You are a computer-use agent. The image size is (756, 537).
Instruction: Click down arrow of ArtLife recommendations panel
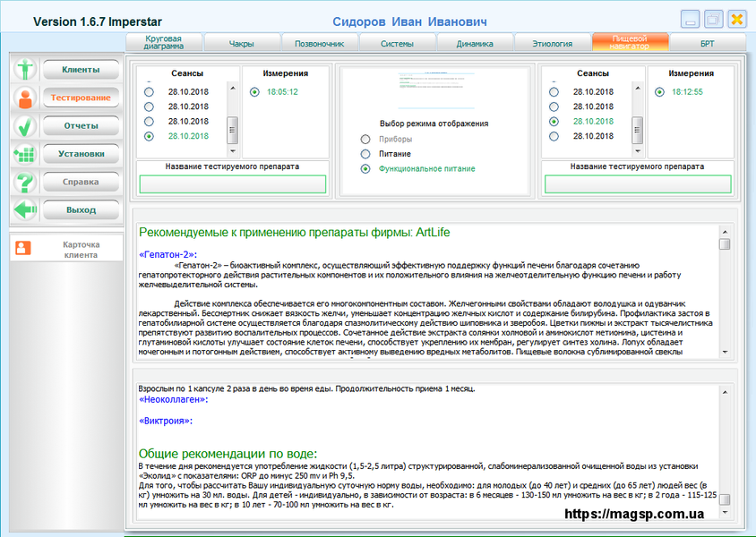coord(725,353)
